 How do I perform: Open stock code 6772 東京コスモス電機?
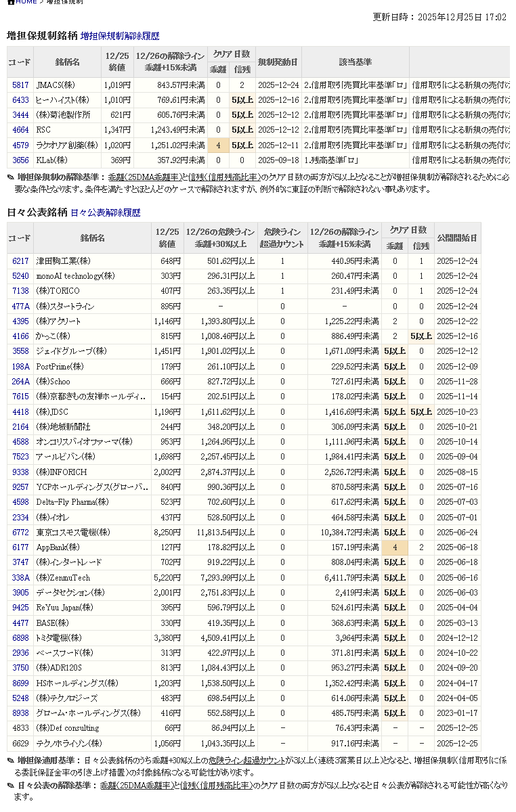click(x=20, y=533)
